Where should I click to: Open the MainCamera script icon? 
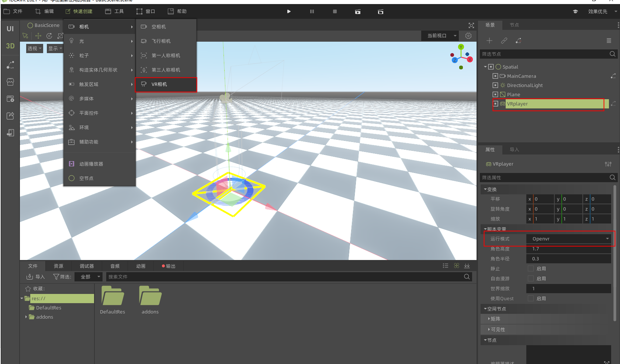(613, 76)
